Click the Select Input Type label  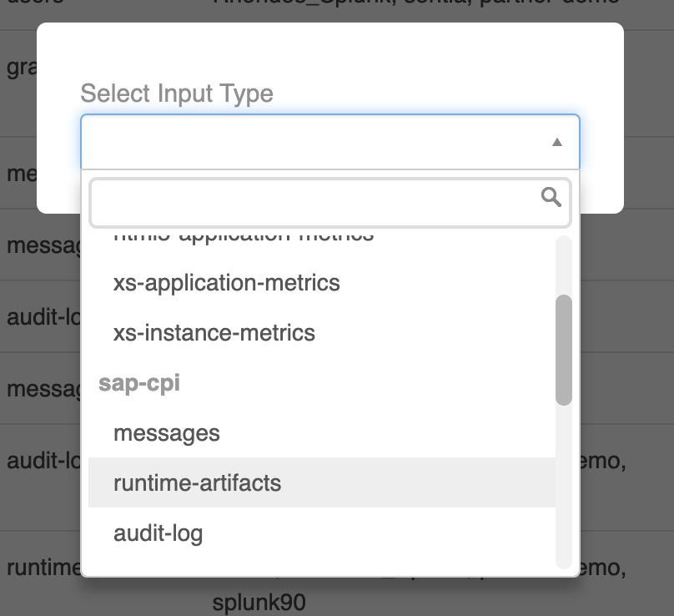click(x=176, y=93)
